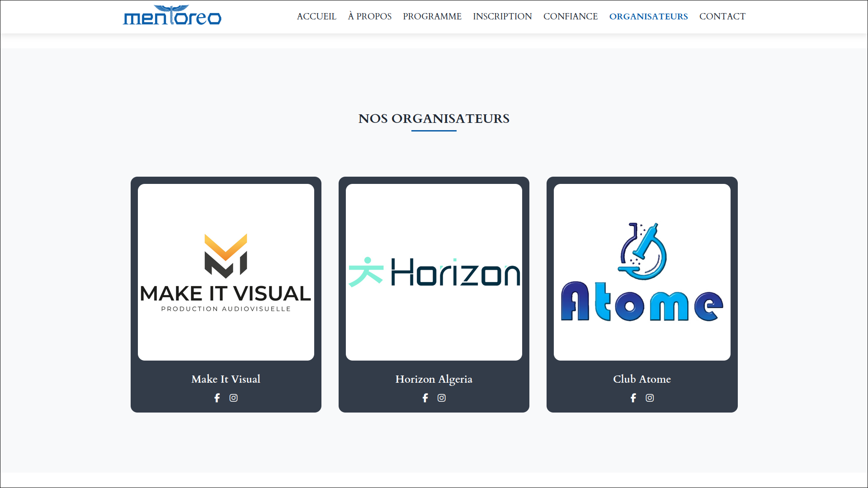Image resolution: width=868 pixels, height=488 pixels.
Task: Open Make It Visual Instagram icon
Action: point(233,398)
